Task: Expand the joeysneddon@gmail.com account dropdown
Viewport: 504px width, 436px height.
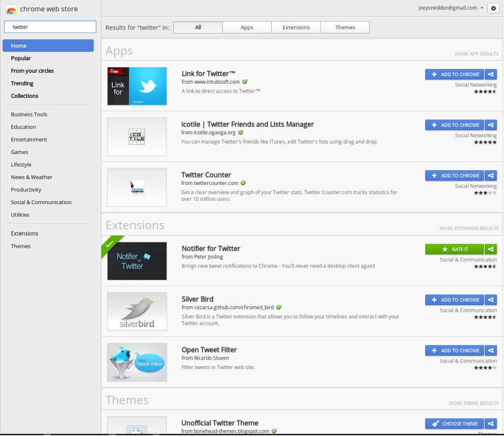Action: (482, 8)
